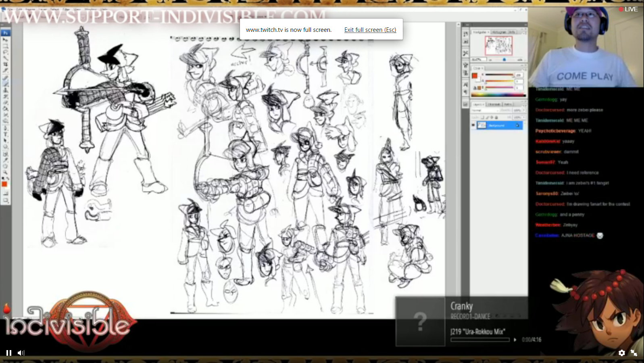Select the Zoom tool in toolbar

click(5, 172)
